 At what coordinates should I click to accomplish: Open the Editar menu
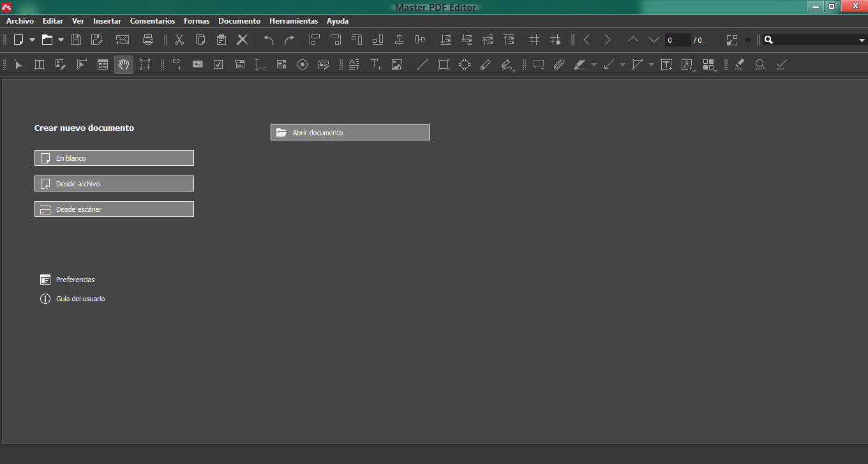pyautogui.click(x=53, y=21)
